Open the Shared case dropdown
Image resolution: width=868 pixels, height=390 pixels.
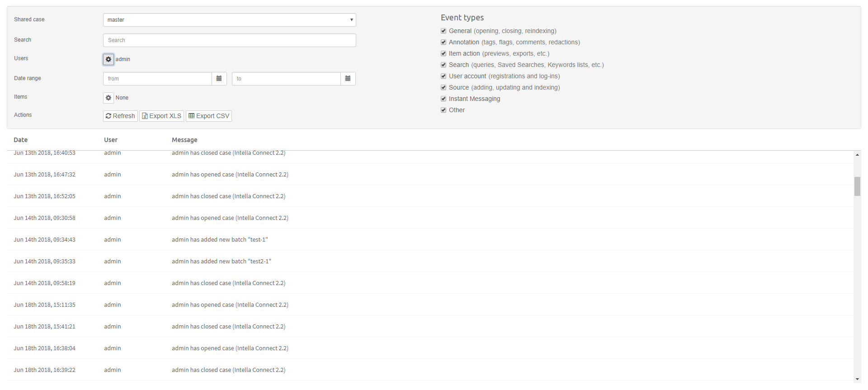229,20
